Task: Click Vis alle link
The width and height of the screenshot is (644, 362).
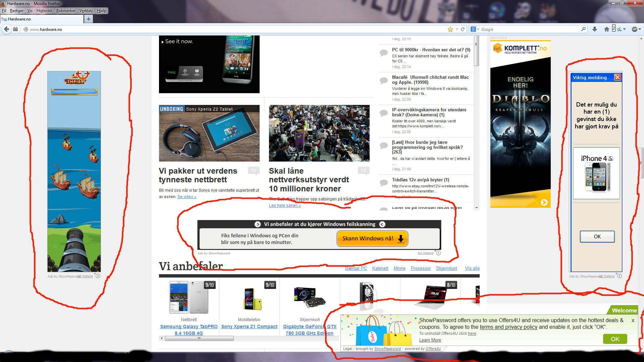Action: tap(472, 268)
